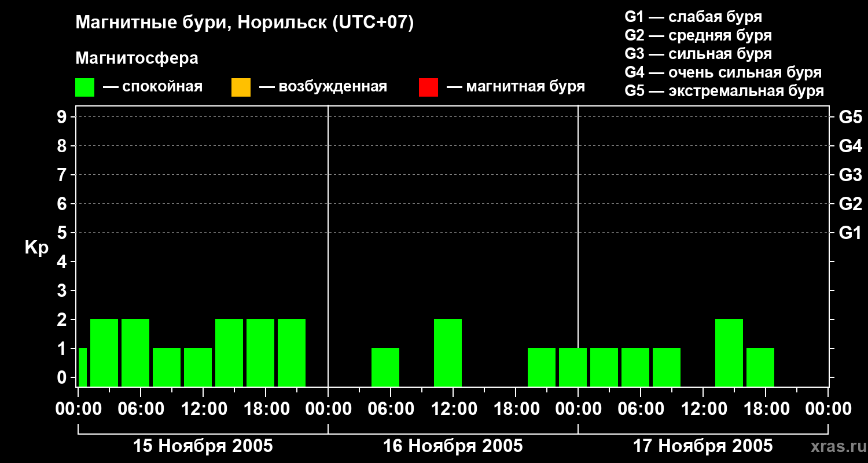Image resolution: width=868 pixels, height=463 pixels.
Task: Click the 12:00 time label above 16 Ноября
Action: tap(453, 409)
